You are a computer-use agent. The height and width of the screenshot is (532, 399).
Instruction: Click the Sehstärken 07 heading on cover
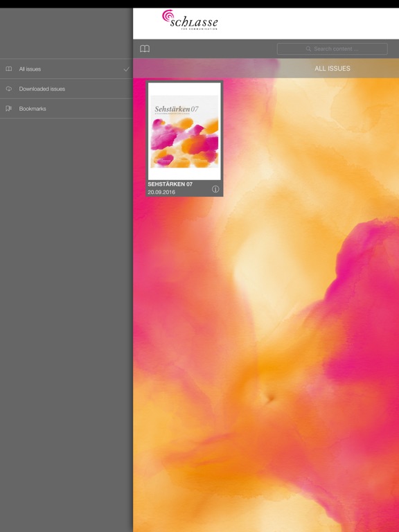coord(177,109)
